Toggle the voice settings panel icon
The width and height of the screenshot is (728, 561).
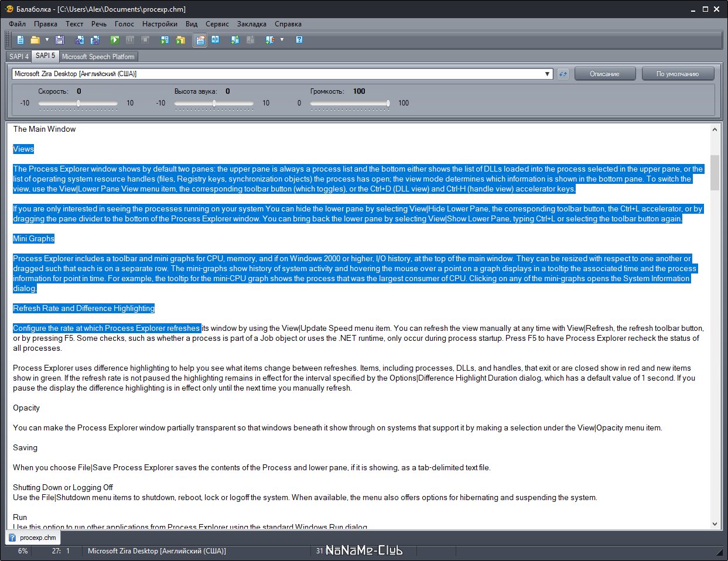pyautogui.click(x=200, y=40)
